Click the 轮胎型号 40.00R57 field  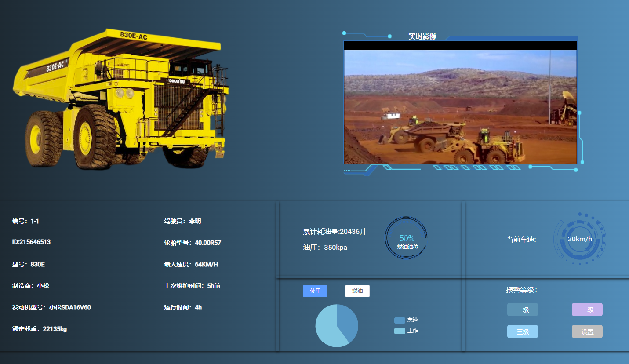[193, 243]
